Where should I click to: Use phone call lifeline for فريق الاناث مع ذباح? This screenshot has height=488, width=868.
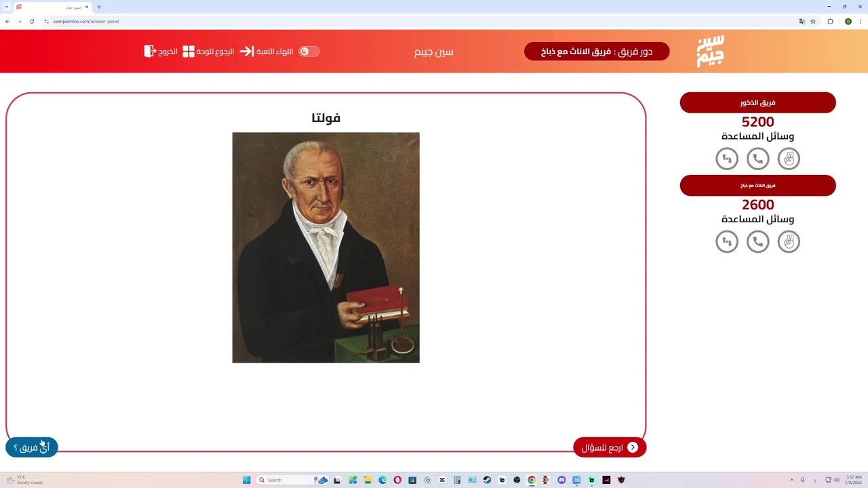click(x=757, y=241)
